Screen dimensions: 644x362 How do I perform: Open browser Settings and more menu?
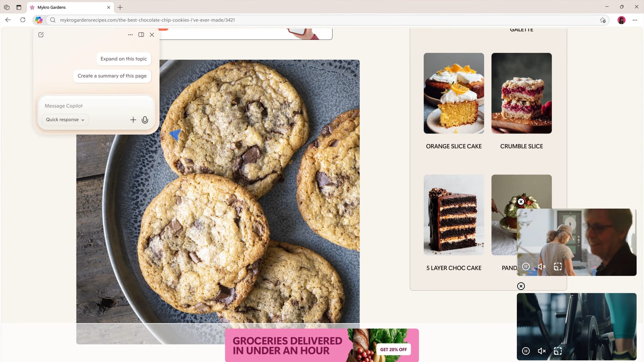[x=635, y=20]
